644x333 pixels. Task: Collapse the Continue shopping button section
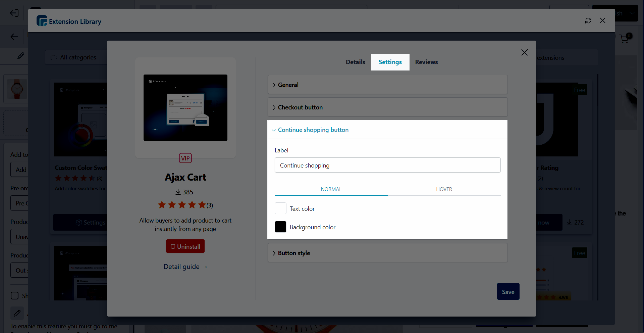387,130
